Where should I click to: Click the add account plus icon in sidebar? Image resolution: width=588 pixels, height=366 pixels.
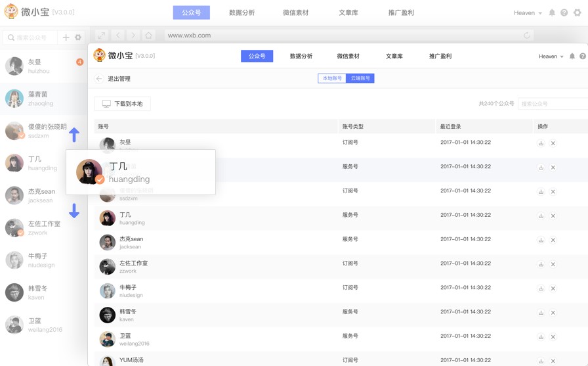[x=66, y=37]
